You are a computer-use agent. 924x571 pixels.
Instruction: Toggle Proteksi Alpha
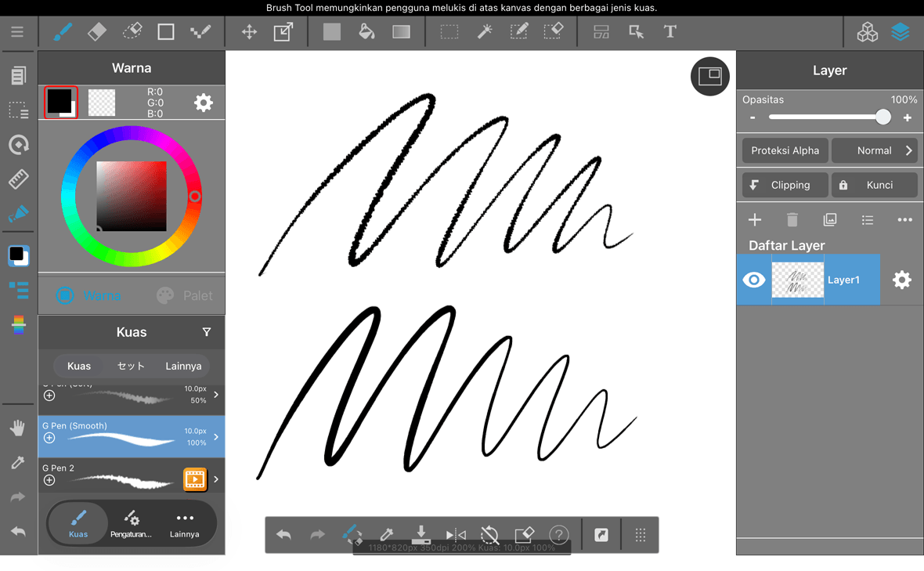click(x=785, y=150)
